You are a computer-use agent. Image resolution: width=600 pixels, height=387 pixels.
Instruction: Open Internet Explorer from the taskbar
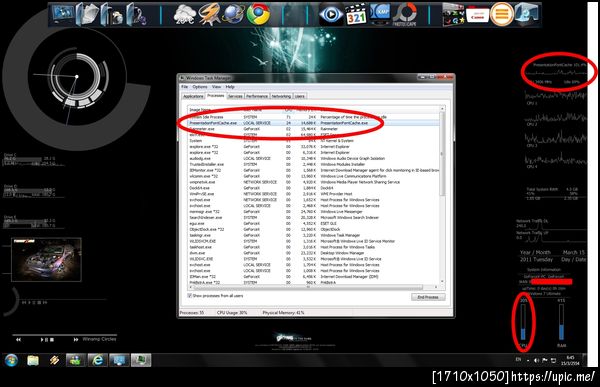point(97,360)
